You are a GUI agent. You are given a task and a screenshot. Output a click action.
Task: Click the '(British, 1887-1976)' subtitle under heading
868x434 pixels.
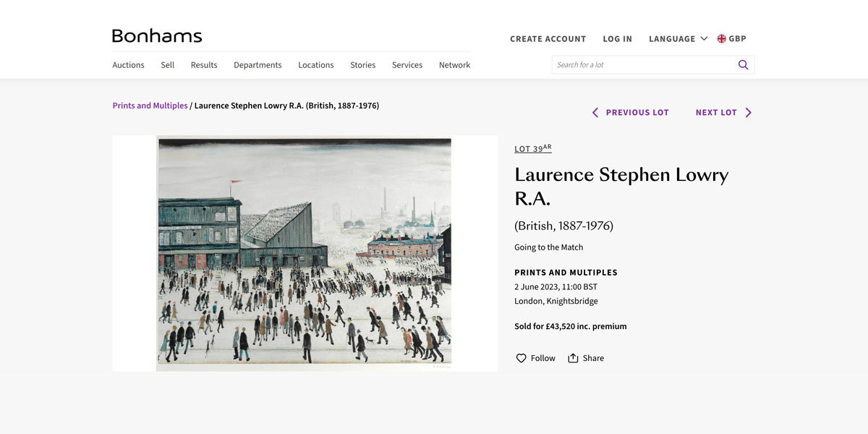564,226
